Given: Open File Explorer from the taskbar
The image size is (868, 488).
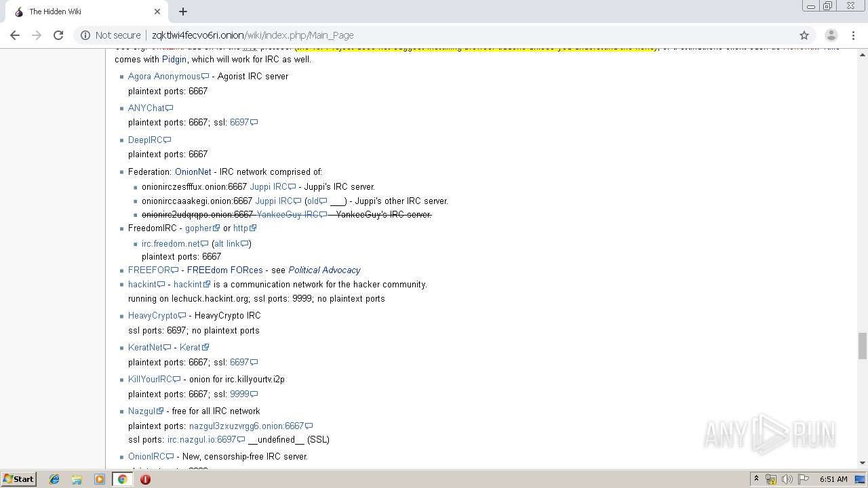Looking at the screenshot, I should pyautogui.click(x=77, y=479).
